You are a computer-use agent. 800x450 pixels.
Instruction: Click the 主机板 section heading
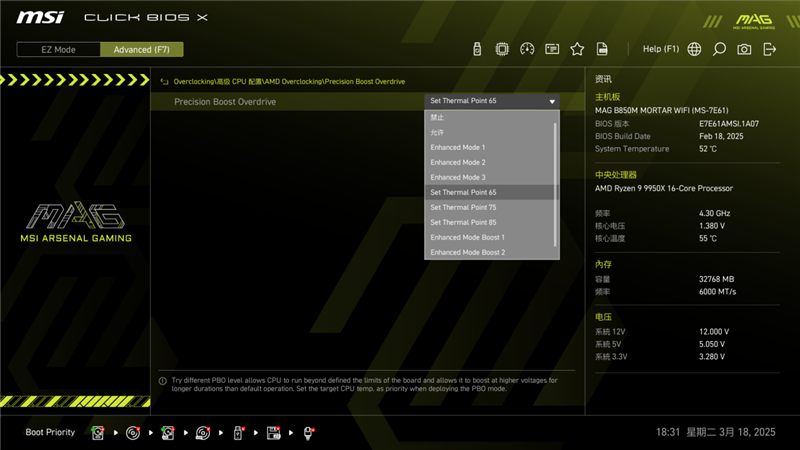[x=607, y=97]
